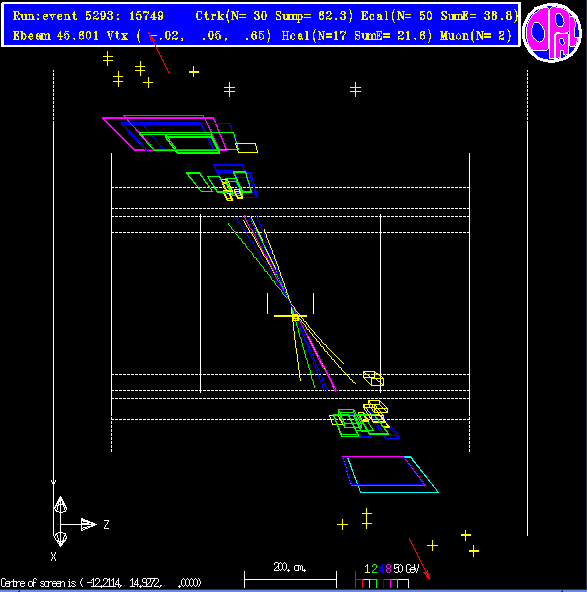Select the magenta track line in lower jet
Viewport: 587px width, 592px height.
click(317, 354)
